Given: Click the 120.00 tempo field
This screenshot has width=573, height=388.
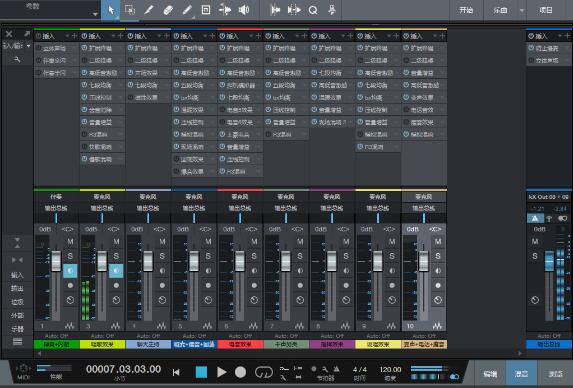Looking at the screenshot, I should [390, 369].
